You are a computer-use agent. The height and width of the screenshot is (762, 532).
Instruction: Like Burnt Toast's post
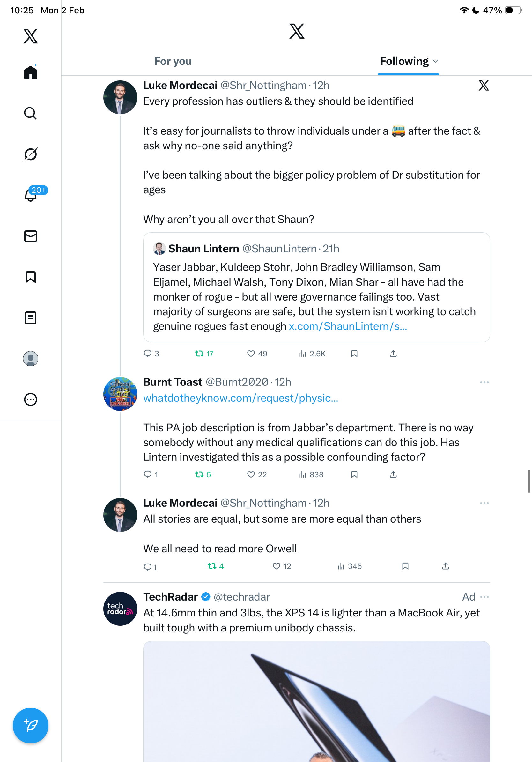click(251, 474)
